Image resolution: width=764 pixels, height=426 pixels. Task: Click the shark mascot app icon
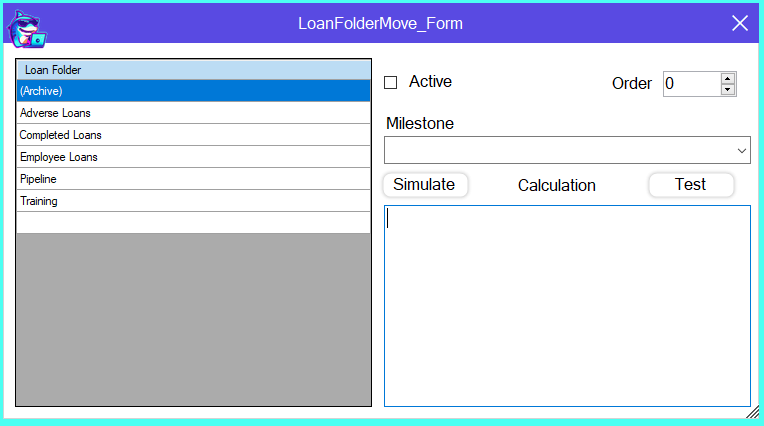point(26,27)
